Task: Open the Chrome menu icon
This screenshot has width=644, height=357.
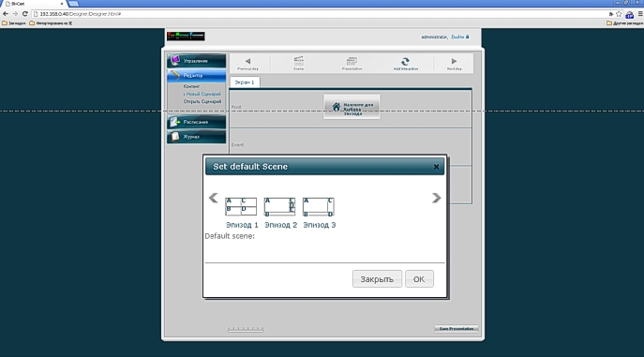Action: (x=640, y=14)
